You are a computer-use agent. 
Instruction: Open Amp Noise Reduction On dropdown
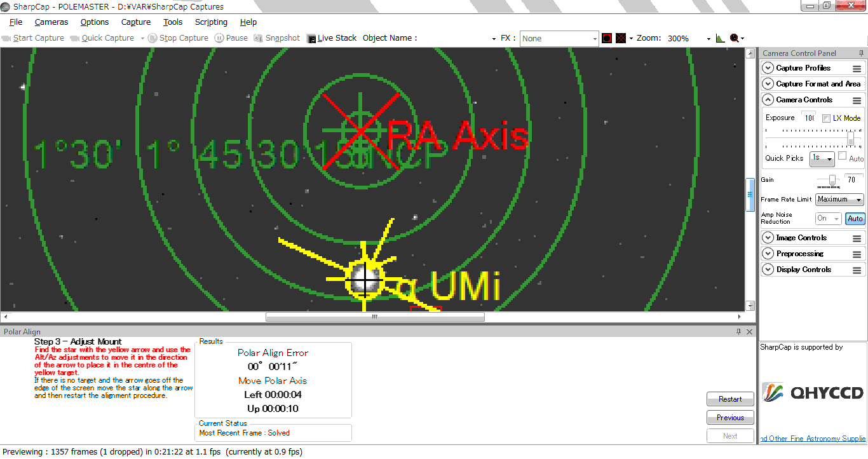[828, 219]
